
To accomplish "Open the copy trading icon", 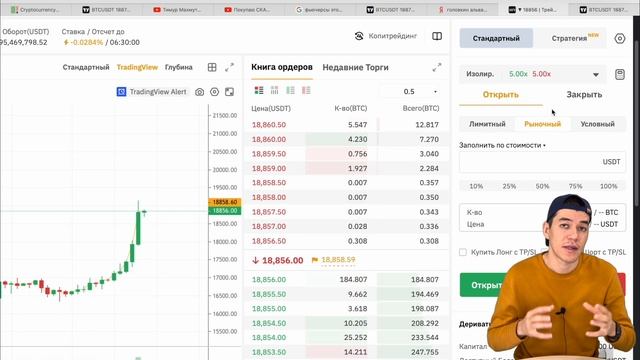I will (x=359, y=36).
